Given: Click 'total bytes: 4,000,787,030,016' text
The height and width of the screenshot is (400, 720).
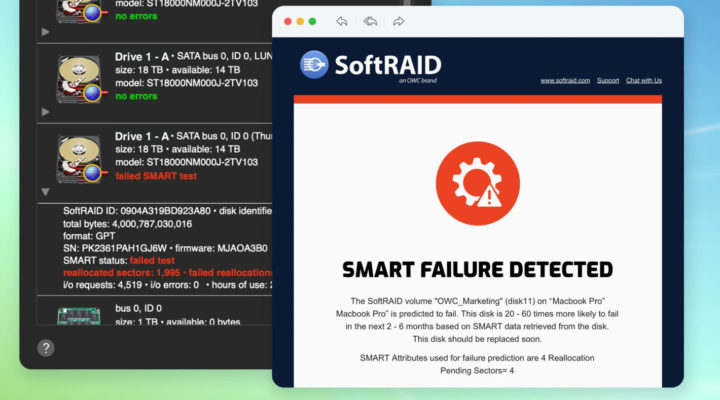Looking at the screenshot, I should 128,224.
